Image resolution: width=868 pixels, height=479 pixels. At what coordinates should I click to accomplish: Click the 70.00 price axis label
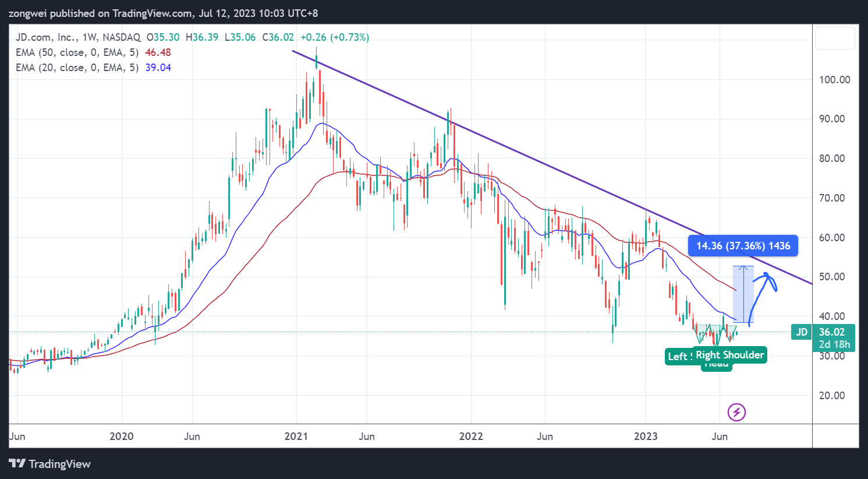pyautogui.click(x=832, y=198)
